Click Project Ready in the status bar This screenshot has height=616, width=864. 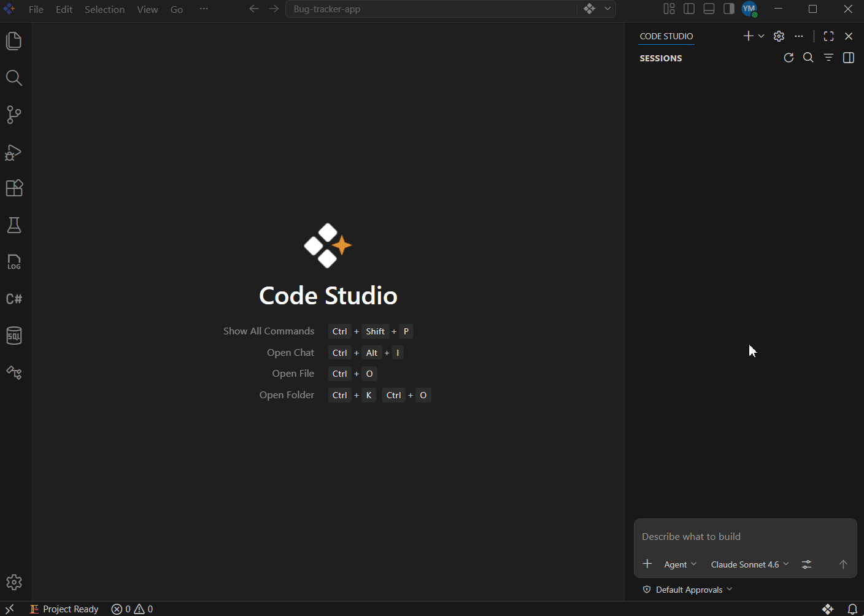64,609
